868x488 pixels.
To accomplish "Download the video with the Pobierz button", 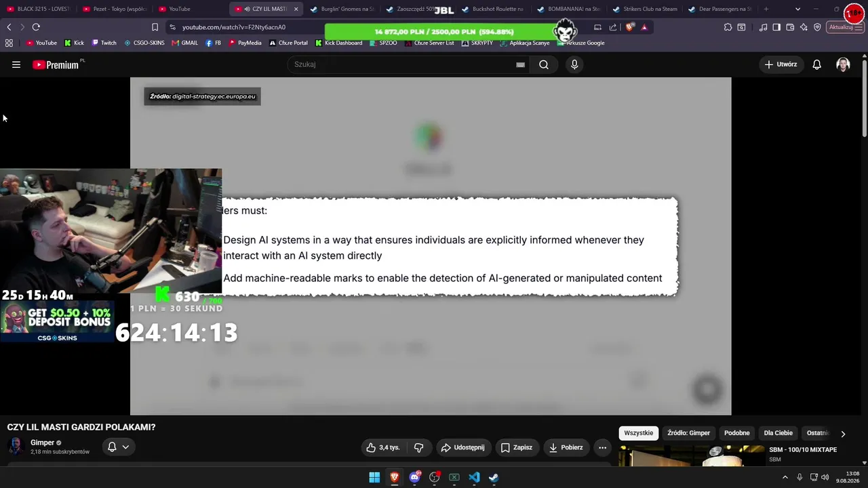I will pos(566,447).
